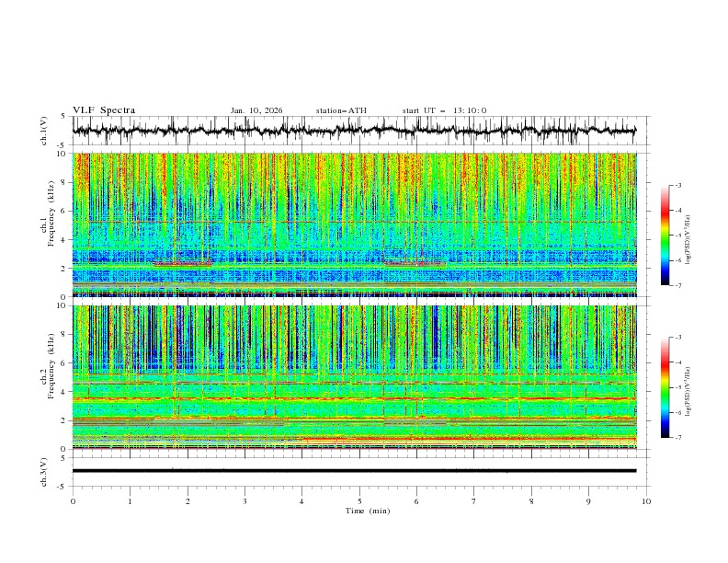This screenshot has height=563, width=728.
Task: Click the time axis tick label "2"
Action: (x=188, y=501)
